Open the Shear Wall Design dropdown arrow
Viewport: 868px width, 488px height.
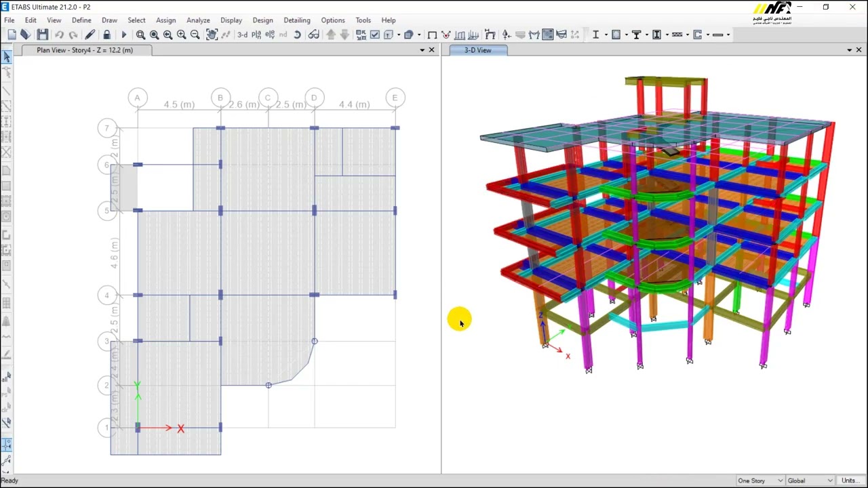pos(708,35)
